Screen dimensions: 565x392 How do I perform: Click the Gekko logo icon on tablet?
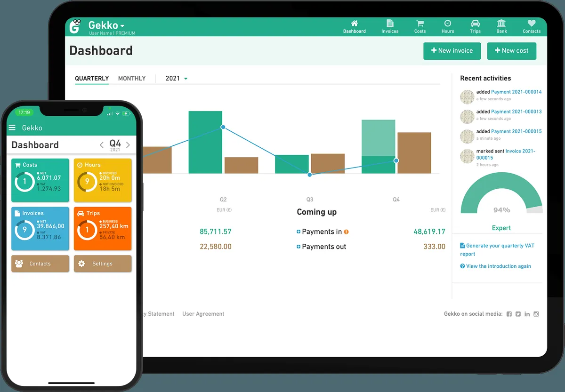[x=75, y=26]
